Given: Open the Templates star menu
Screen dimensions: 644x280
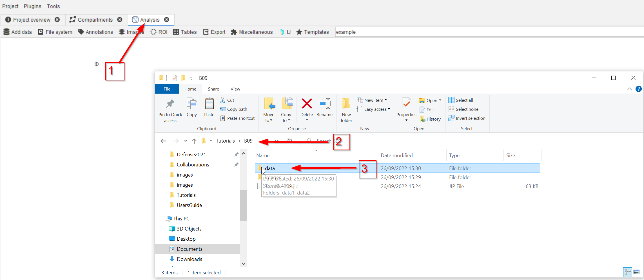Looking at the screenshot, I should [x=313, y=32].
